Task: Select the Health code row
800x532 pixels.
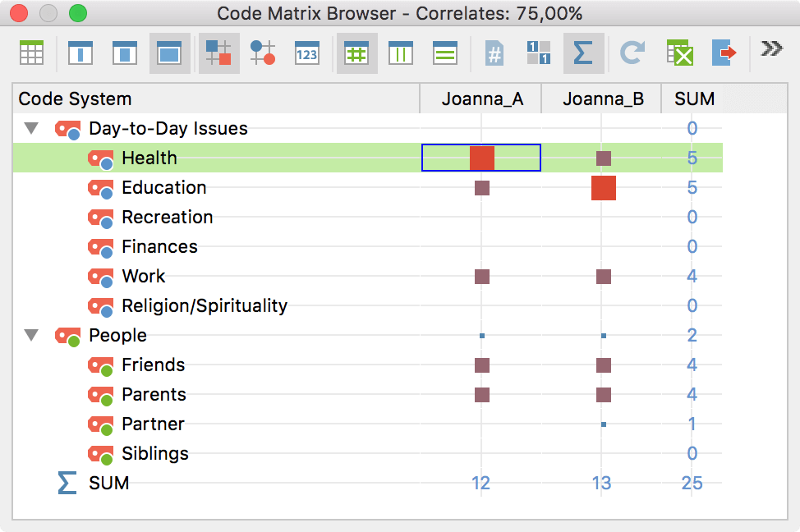Action: point(367,158)
